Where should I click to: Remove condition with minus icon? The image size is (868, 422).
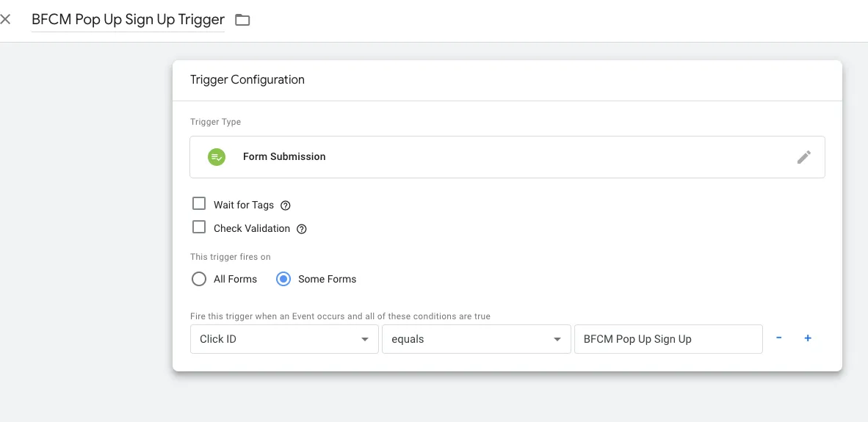[779, 338]
